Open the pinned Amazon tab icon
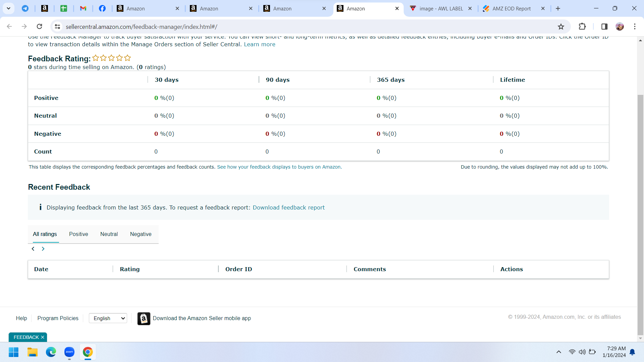This screenshot has width=644, height=362. (x=44, y=8)
